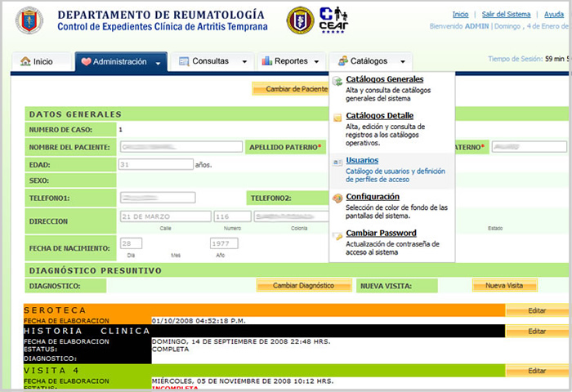Image resolution: width=572 pixels, height=392 pixels.
Task: Click the house icon on Inicio tab
Action: coord(25,61)
